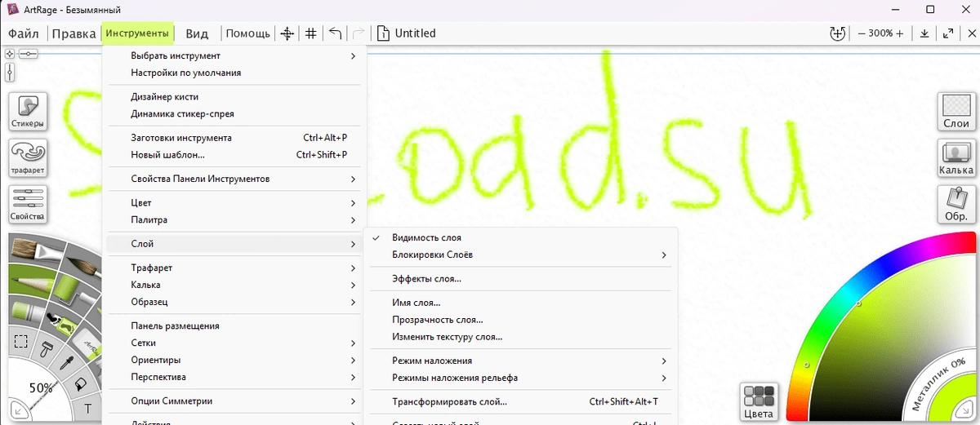Select the rectangular selection tool
980x425 pixels.
pos(20,341)
